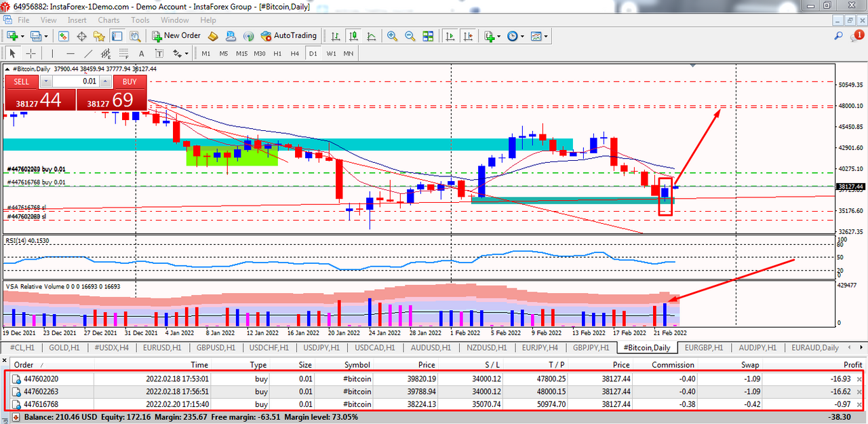Close order 447602020 with its X
The height and width of the screenshot is (424, 868).
coord(860,379)
